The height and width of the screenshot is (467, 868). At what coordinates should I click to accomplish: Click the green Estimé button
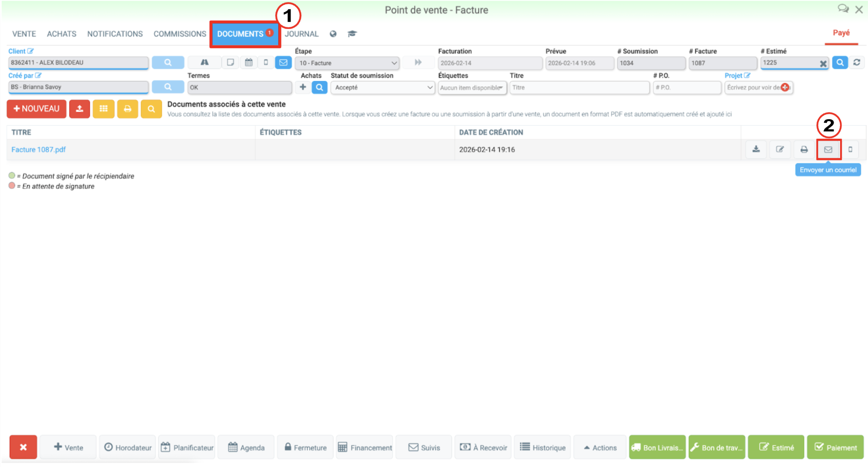click(x=776, y=447)
